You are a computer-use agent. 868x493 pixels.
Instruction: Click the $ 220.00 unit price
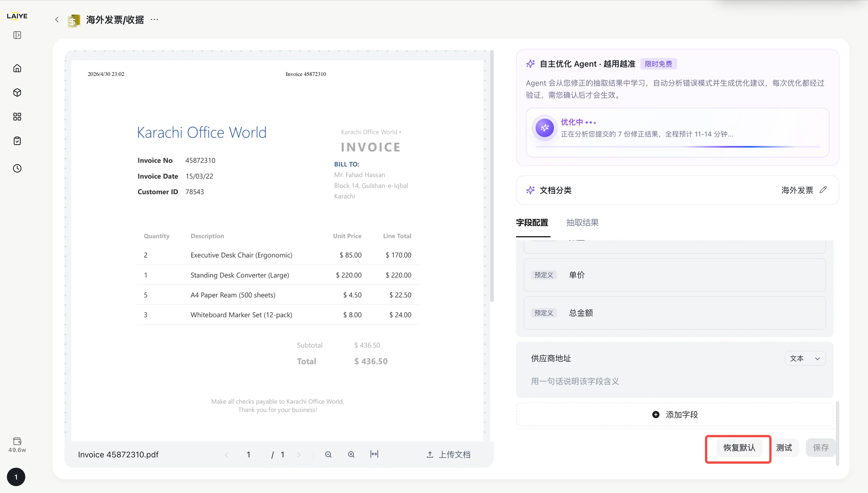coord(349,275)
